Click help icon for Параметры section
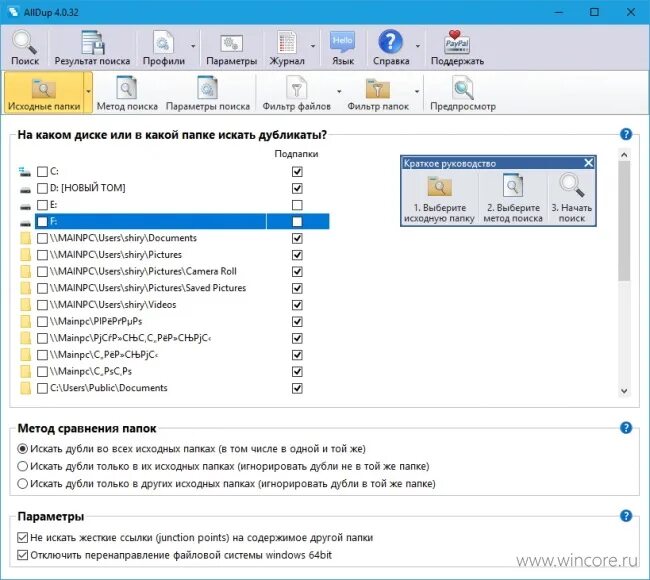 (626, 516)
